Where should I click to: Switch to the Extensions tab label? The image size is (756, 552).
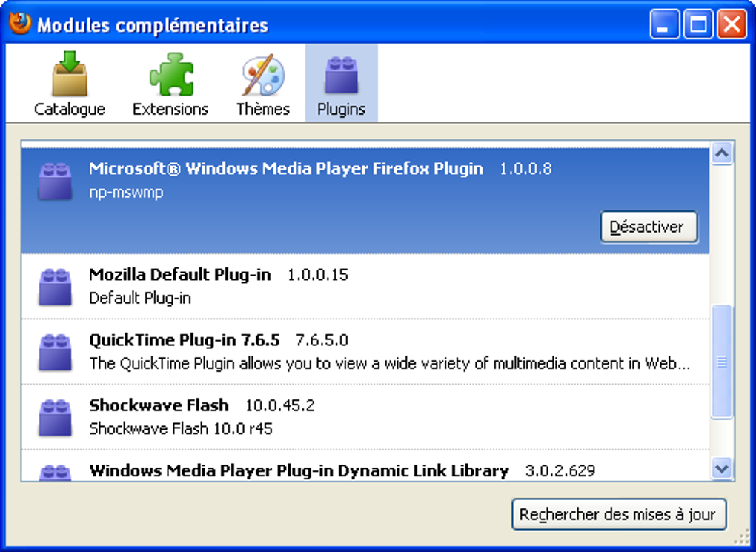pyautogui.click(x=170, y=110)
